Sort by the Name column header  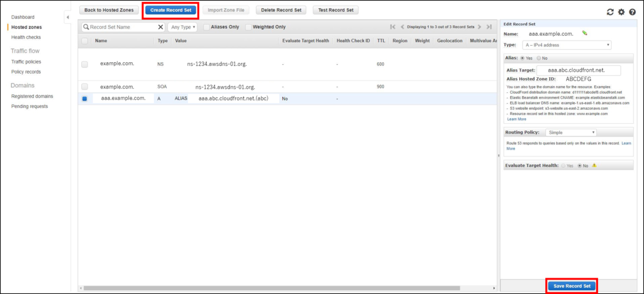tap(101, 41)
